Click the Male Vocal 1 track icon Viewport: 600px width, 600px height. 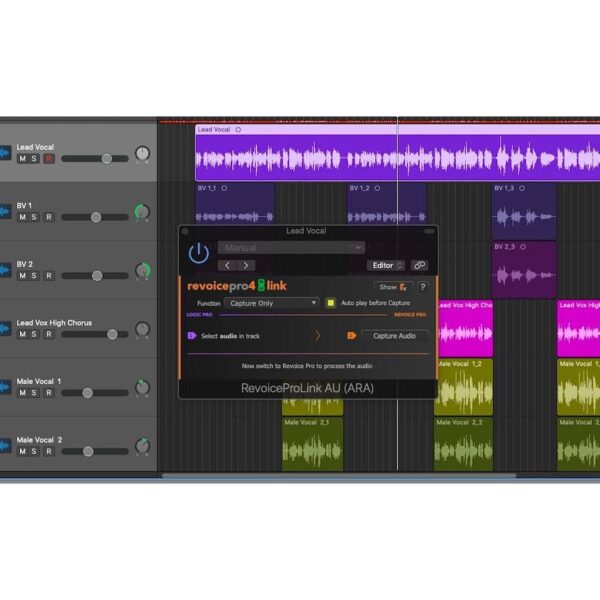click(5, 387)
